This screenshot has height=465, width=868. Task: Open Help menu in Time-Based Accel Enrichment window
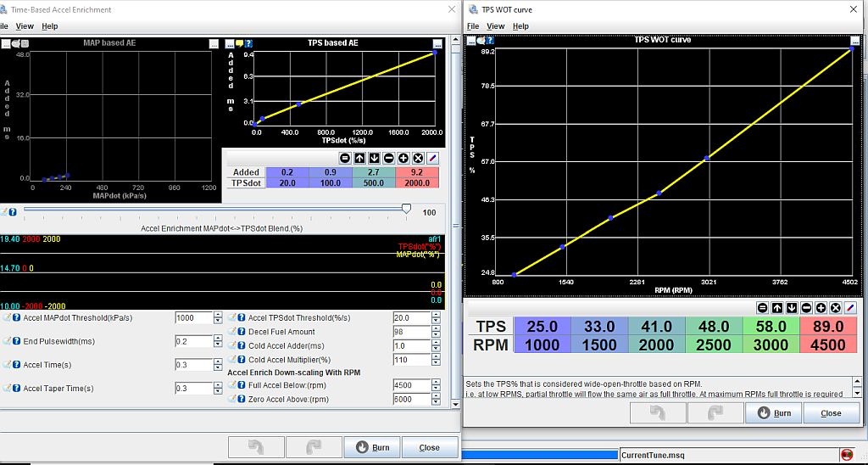tap(50, 26)
